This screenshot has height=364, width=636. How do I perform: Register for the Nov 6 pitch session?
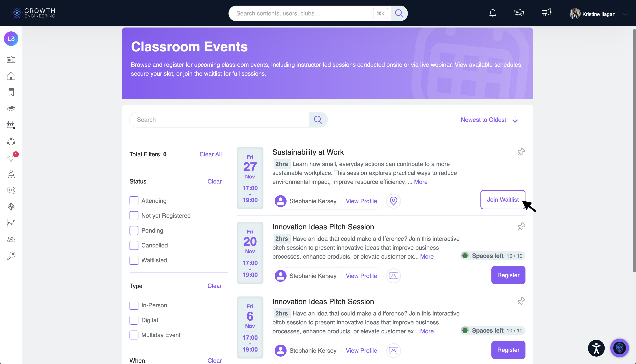coord(508,350)
